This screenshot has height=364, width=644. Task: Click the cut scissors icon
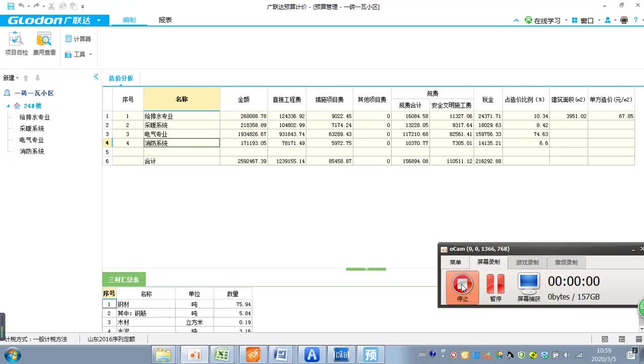click(x=52, y=6)
